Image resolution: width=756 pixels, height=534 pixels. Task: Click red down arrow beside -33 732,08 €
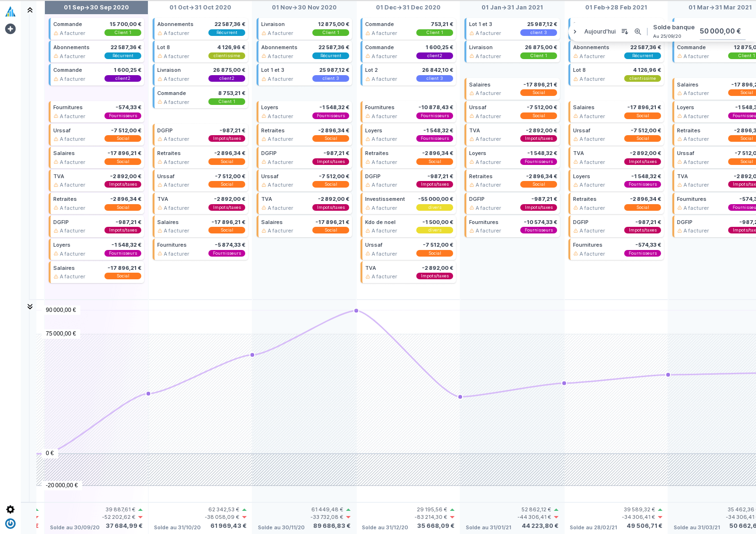click(x=348, y=517)
